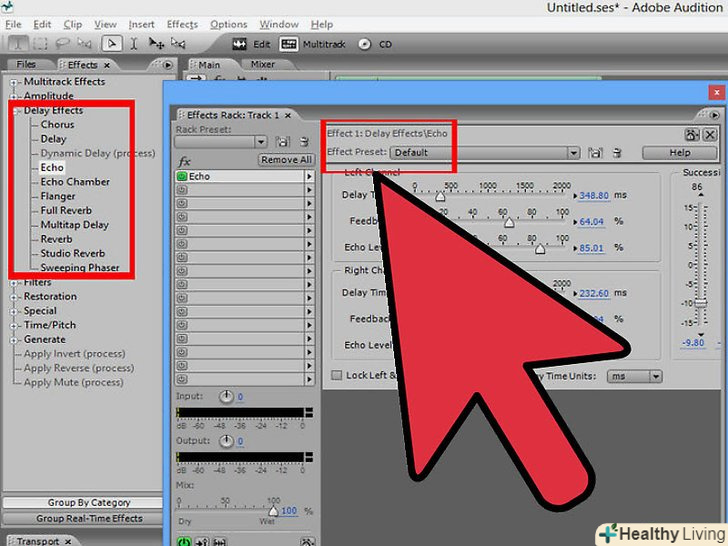The width and height of the screenshot is (728, 546).
Task: Click the Input gain knob
Action: pyautogui.click(x=227, y=396)
